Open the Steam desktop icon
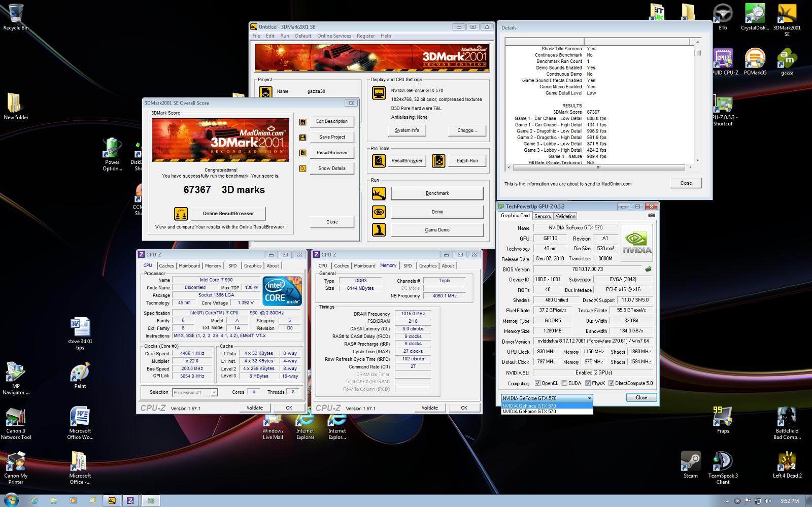 click(691, 464)
